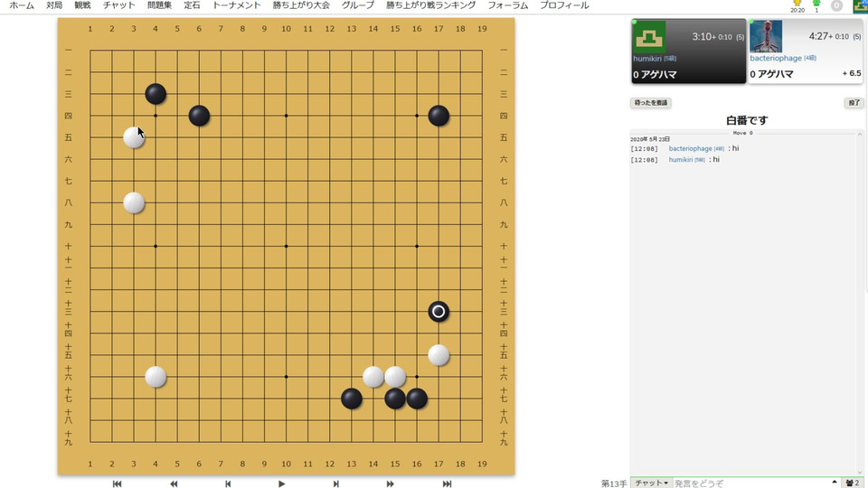Click the green friends online icon
The image size is (868, 488).
pyautogui.click(x=816, y=5)
